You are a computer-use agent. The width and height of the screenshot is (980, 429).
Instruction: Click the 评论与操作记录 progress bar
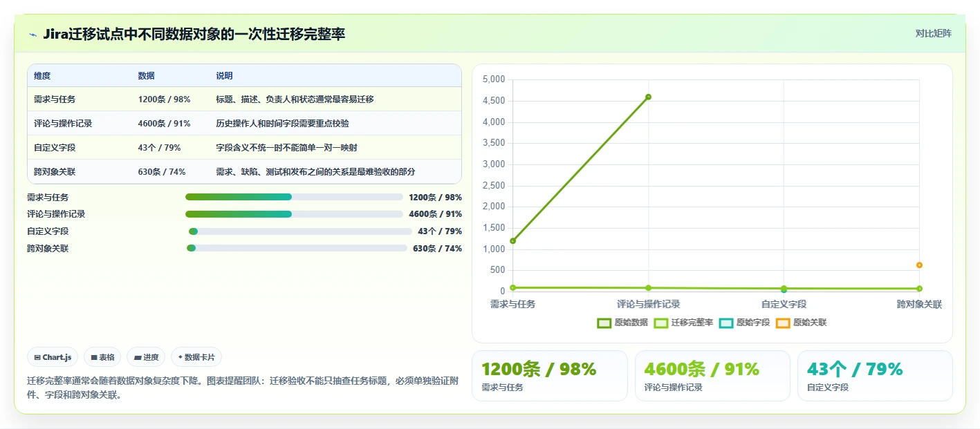[x=294, y=214]
